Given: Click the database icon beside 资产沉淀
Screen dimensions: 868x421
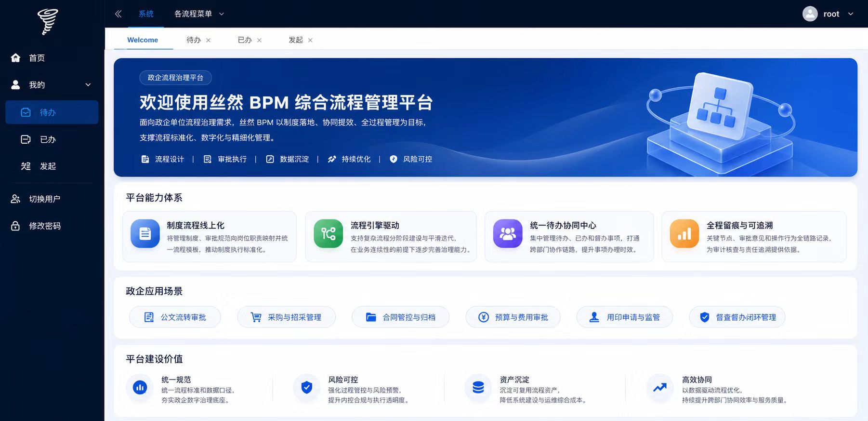Looking at the screenshot, I should click(x=478, y=387).
